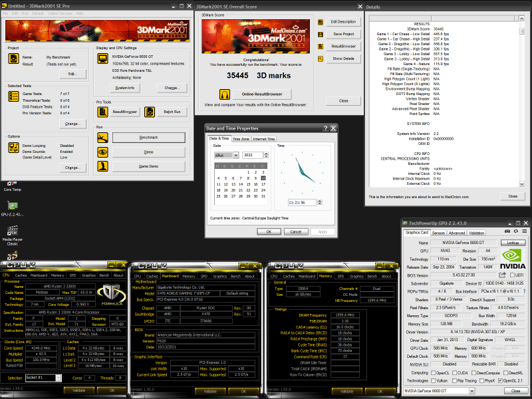Open the GPU-Z 2.43 desktop shortcut
This screenshot has height=399, width=532.
(x=13, y=208)
